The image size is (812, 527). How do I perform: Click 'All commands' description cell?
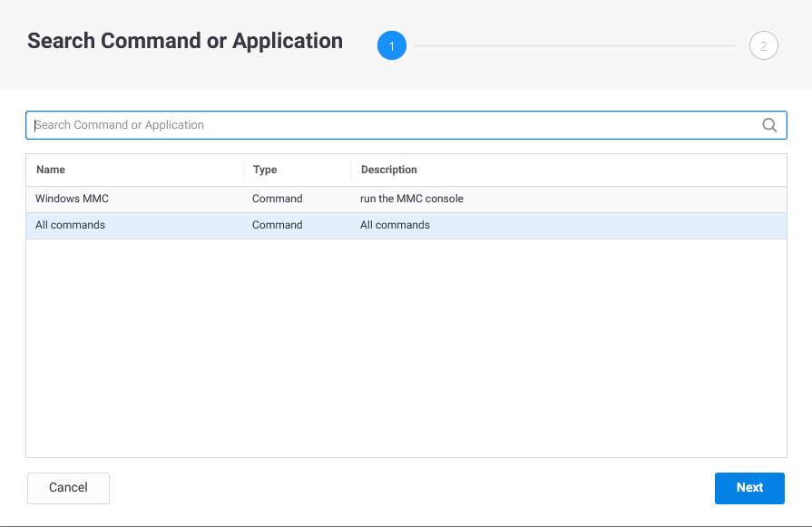click(395, 225)
